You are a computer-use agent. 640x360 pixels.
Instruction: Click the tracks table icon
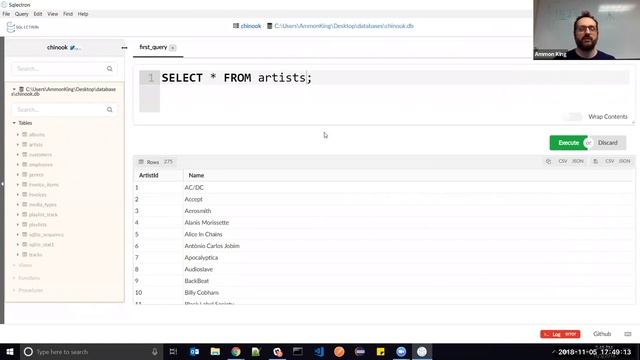click(24, 254)
